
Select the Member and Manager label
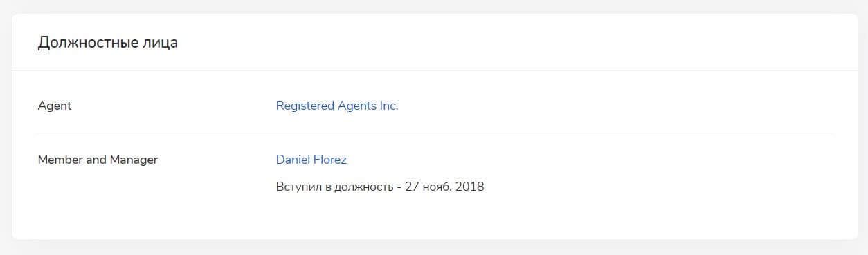[x=98, y=160]
